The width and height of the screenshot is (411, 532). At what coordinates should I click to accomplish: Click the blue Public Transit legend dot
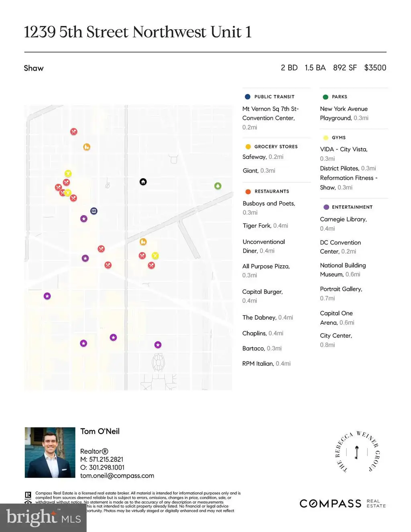[x=248, y=97]
